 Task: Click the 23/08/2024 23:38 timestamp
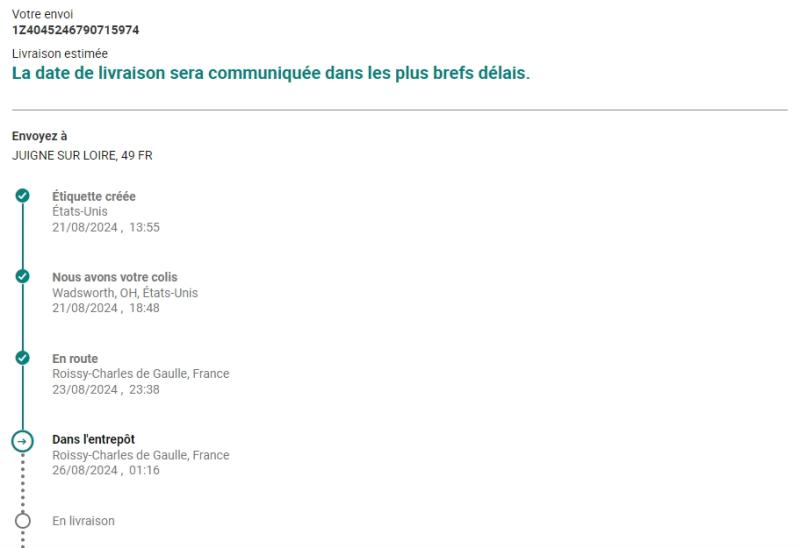click(106, 390)
